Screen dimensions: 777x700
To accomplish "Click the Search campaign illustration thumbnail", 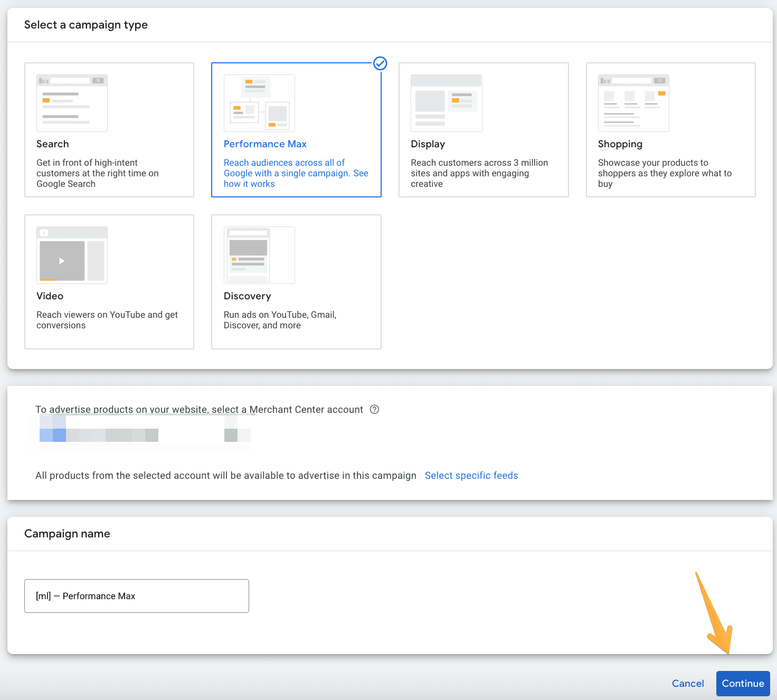I will [x=72, y=103].
